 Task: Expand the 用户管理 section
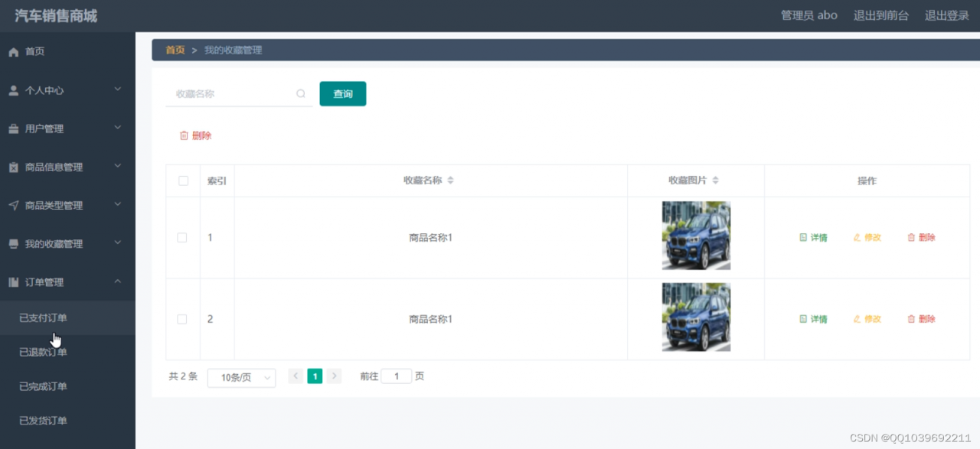67,129
